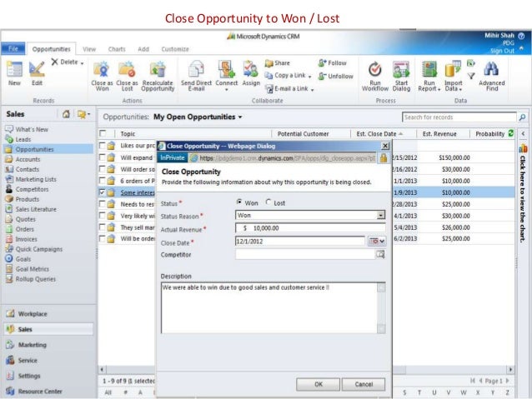Screen dimensions: 532x399
Task: Click the Sign Out link
Action: (x=502, y=51)
